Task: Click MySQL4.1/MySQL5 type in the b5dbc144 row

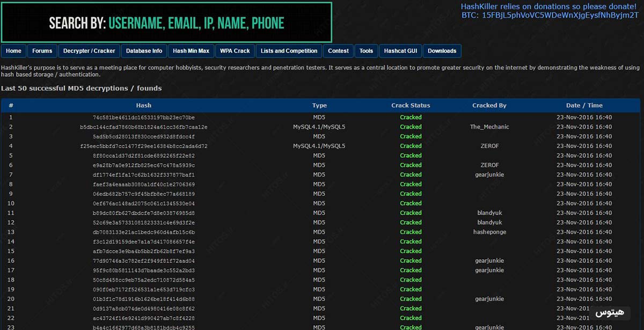Action: pos(319,127)
